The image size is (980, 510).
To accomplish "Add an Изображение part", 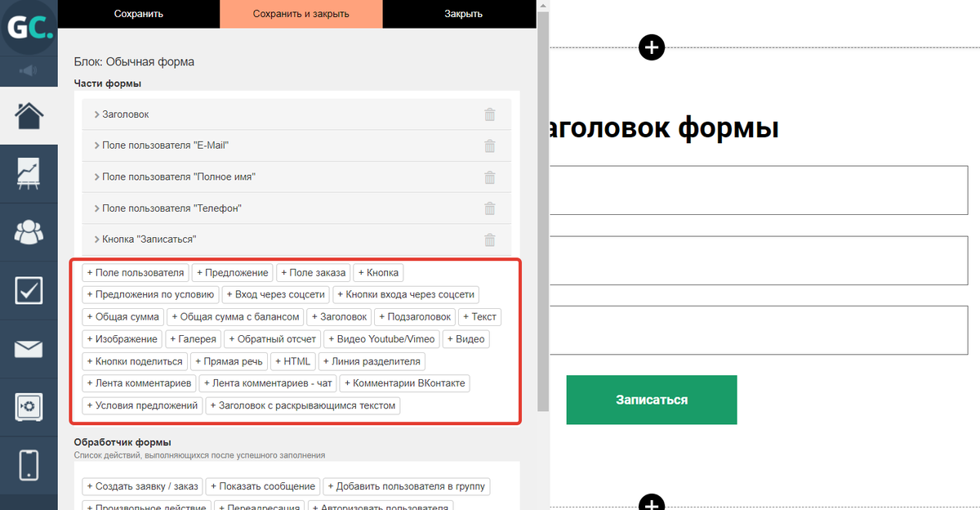I will tap(122, 338).
